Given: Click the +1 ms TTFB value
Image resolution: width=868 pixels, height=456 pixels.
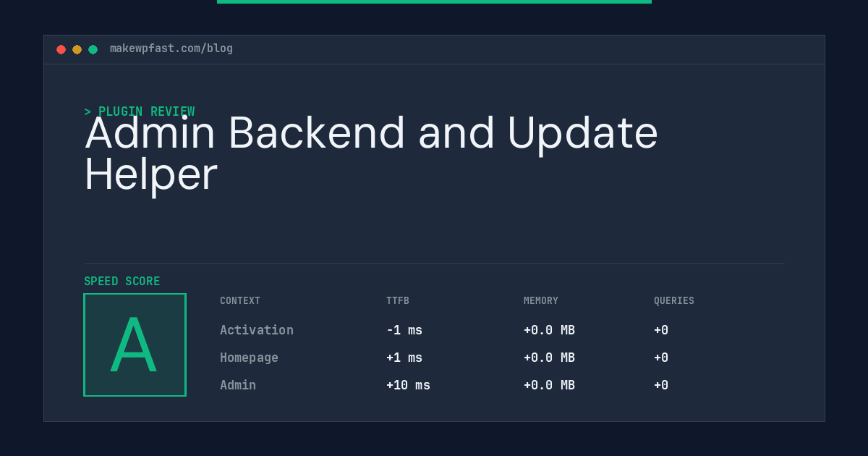Looking at the screenshot, I should coord(404,358).
